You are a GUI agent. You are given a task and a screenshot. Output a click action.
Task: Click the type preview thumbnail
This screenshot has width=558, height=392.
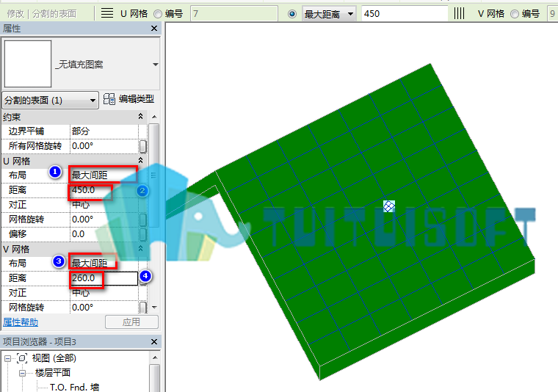point(28,64)
